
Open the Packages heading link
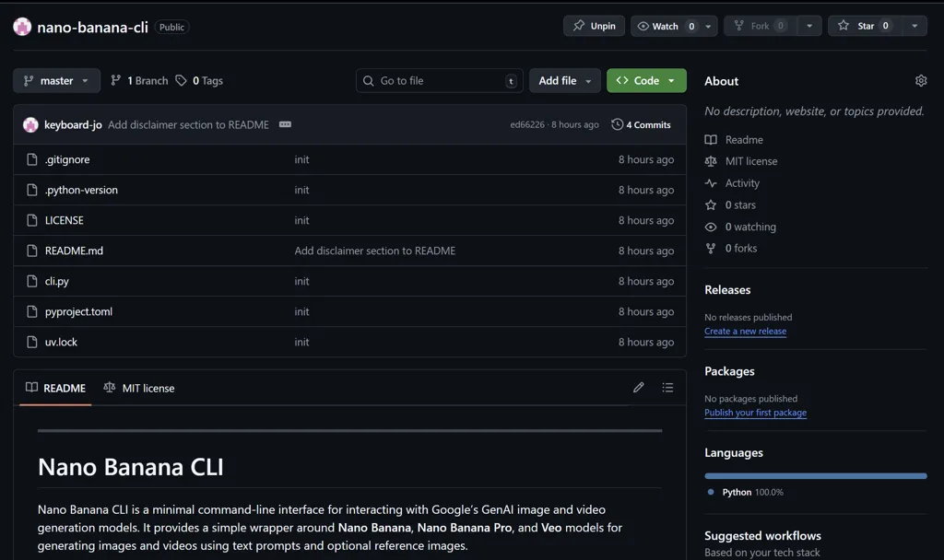pos(729,371)
